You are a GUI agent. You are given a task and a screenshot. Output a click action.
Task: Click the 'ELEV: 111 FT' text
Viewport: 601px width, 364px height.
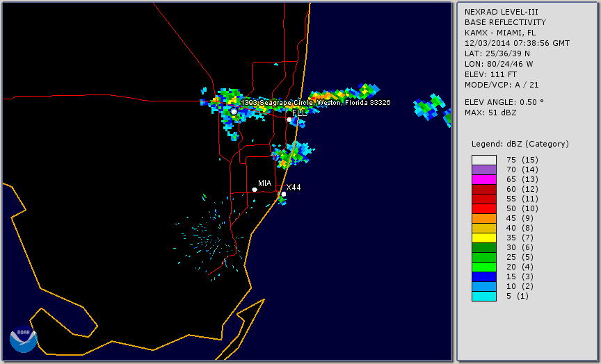[x=490, y=74]
